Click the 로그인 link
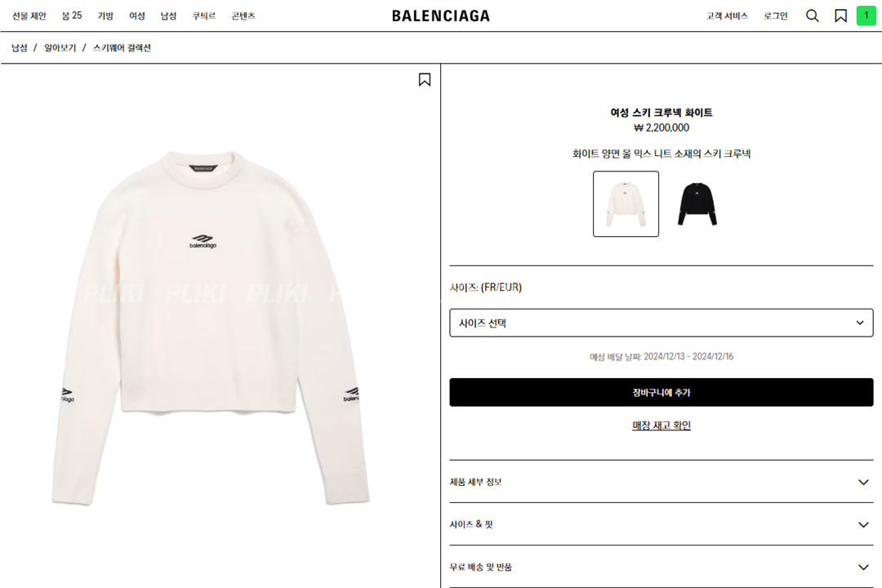This screenshot has width=882, height=588. (775, 16)
